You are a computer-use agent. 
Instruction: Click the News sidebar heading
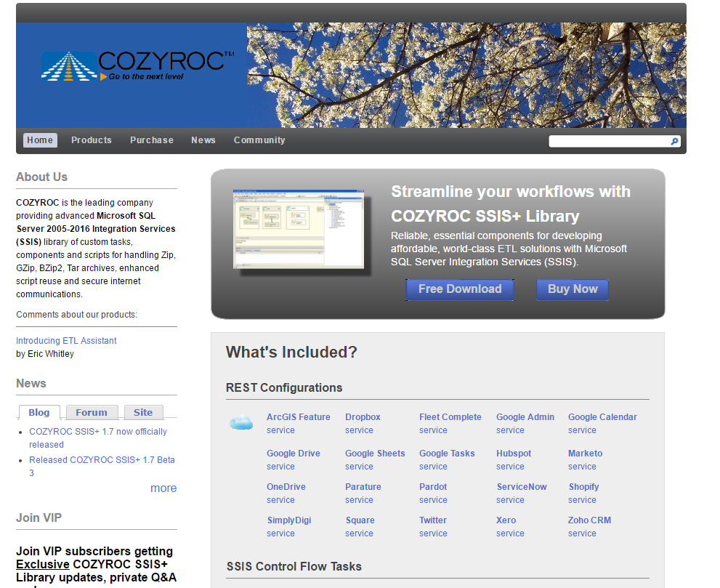[x=31, y=383]
